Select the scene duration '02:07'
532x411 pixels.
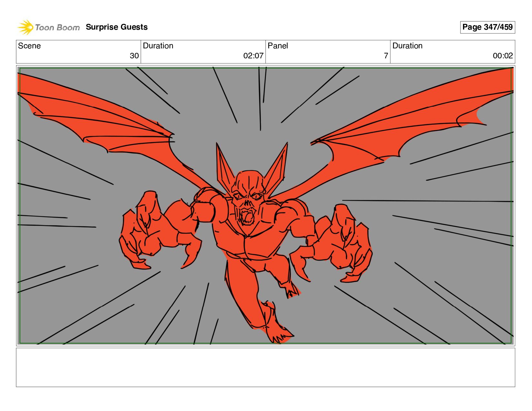coord(253,56)
